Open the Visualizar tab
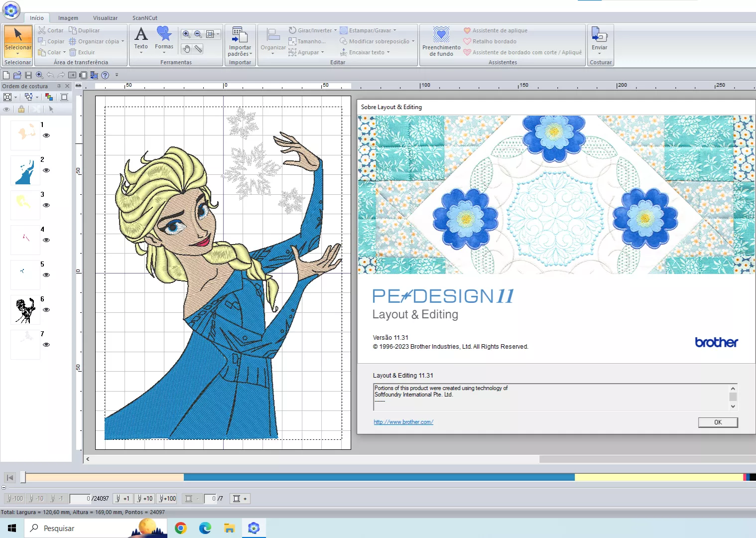756x538 pixels. point(106,18)
